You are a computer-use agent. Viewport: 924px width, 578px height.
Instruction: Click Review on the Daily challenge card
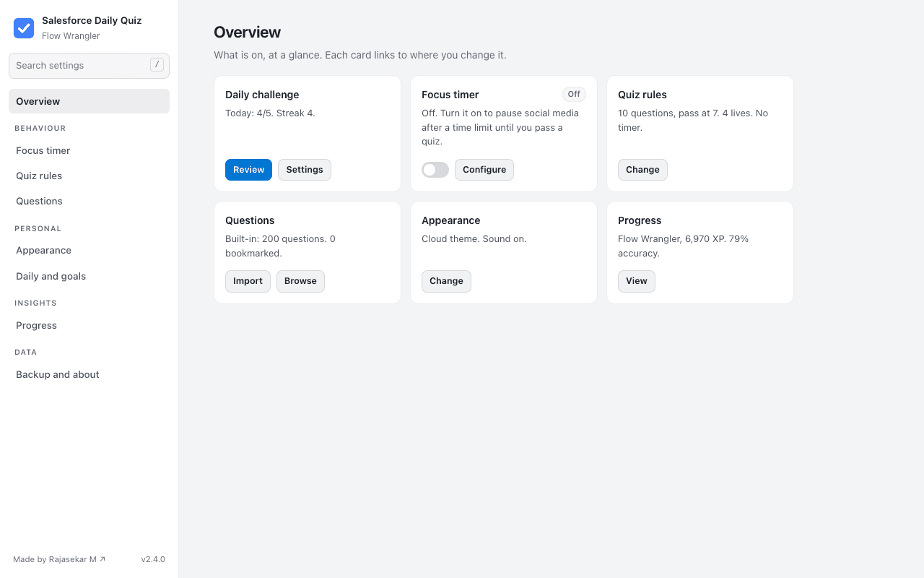248,170
